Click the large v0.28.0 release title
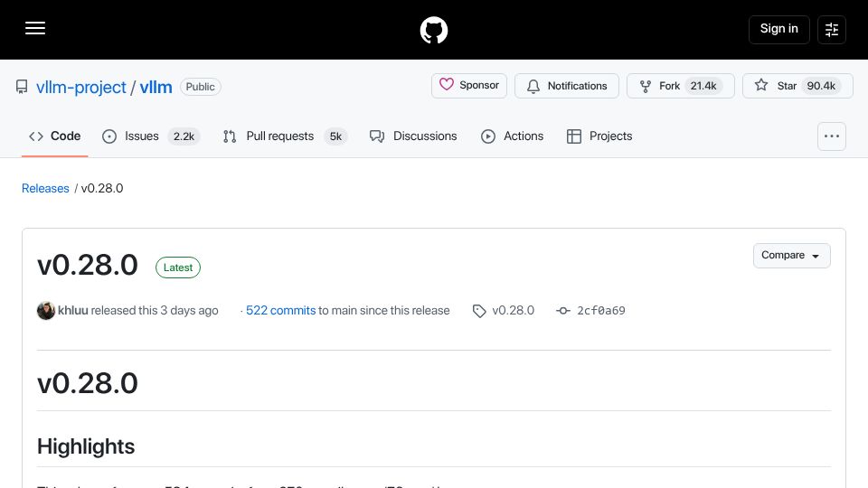Screen dimensions: 868x488 [x=88, y=265]
